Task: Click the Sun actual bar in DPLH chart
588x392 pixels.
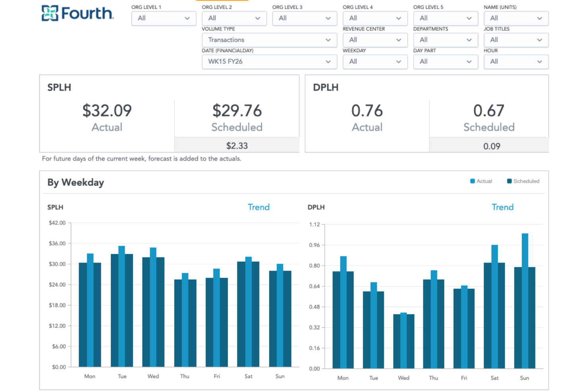Action: point(525,301)
